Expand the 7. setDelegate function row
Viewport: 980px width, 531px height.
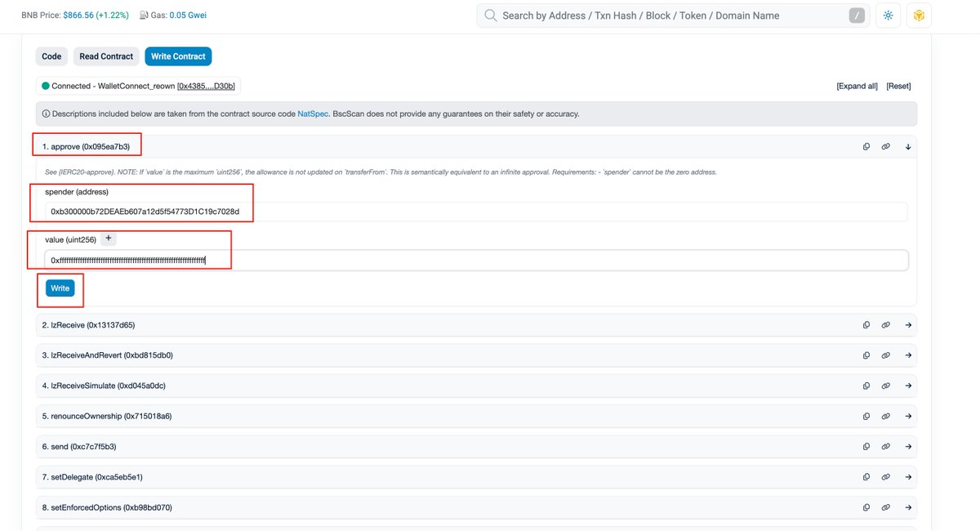476,477
